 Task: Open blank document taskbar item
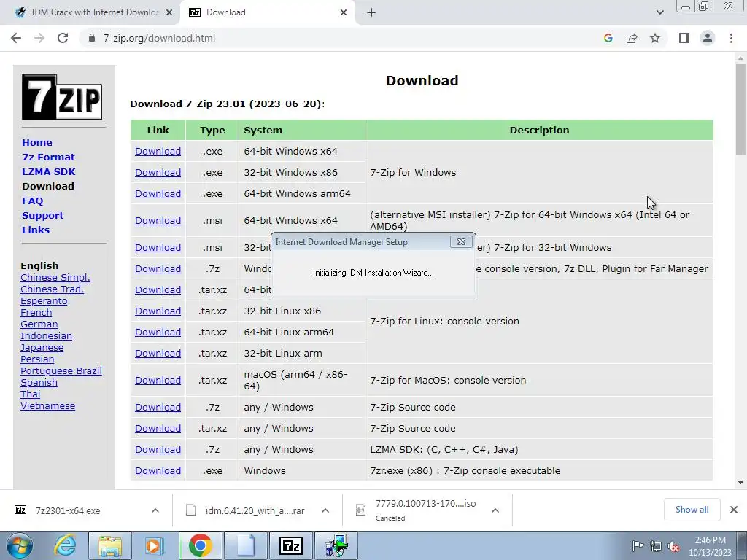pos(245,545)
